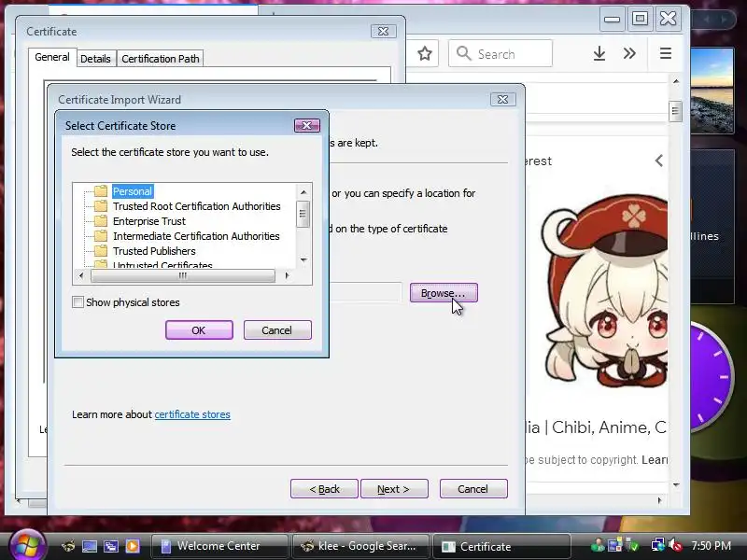Viewport: 747px width, 560px height.
Task: Confirm store selection with OK
Action: tap(199, 330)
